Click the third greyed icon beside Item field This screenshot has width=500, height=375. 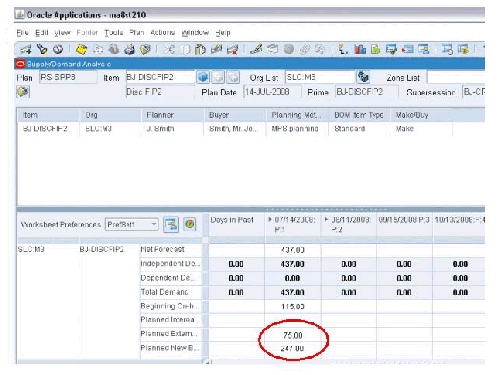click(x=233, y=77)
